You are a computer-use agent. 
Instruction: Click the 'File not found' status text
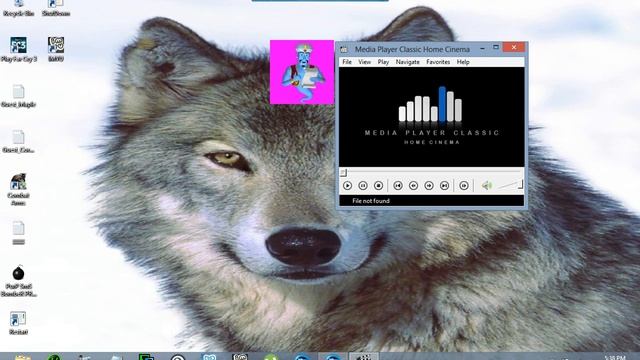[371, 201]
